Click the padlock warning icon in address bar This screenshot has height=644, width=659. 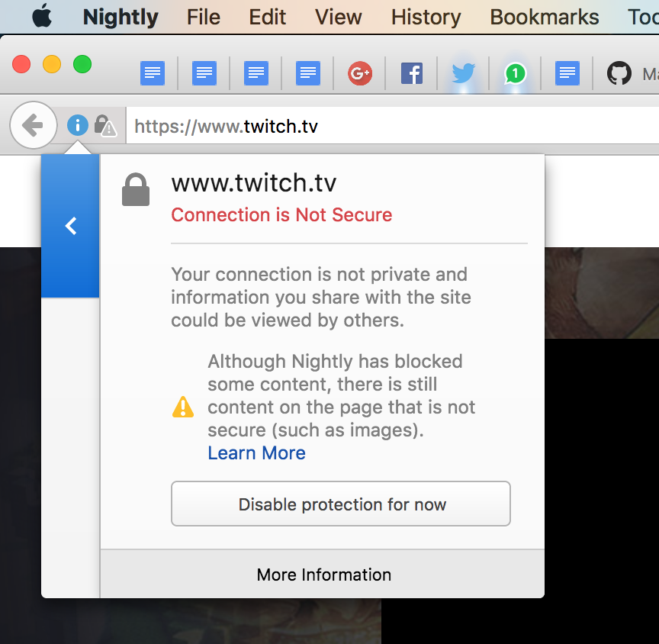click(x=105, y=126)
